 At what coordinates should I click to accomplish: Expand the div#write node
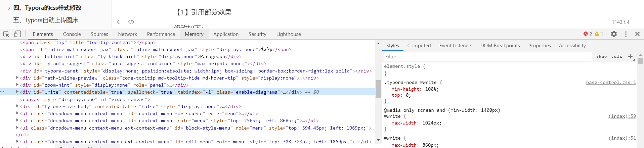[17, 92]
